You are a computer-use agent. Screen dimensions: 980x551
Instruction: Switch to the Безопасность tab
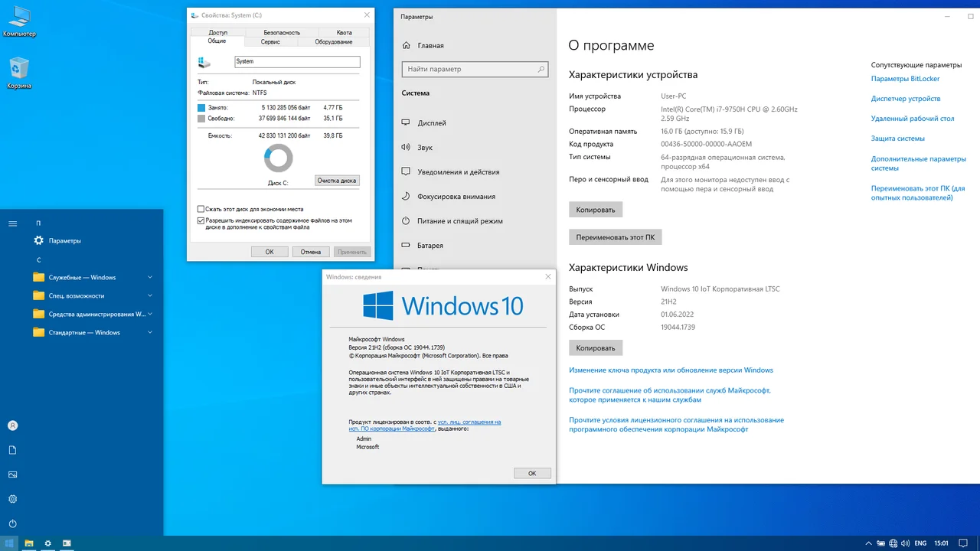click(282, 32)
